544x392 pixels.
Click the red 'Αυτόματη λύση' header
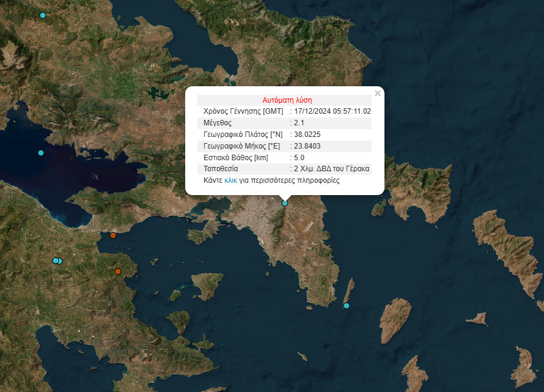(287, 100)
